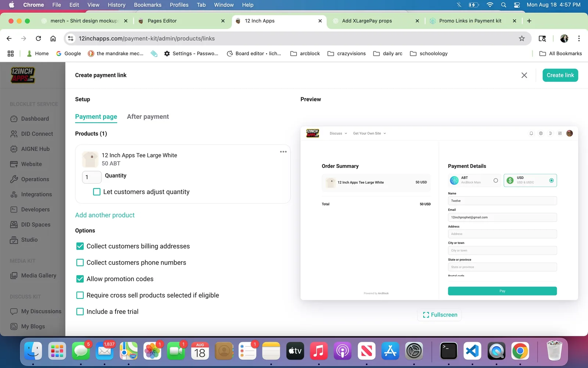Viewport: 588px width, 368px height.
Task: Open the Profiles menu in the menu bar
Action: (179, 5)
